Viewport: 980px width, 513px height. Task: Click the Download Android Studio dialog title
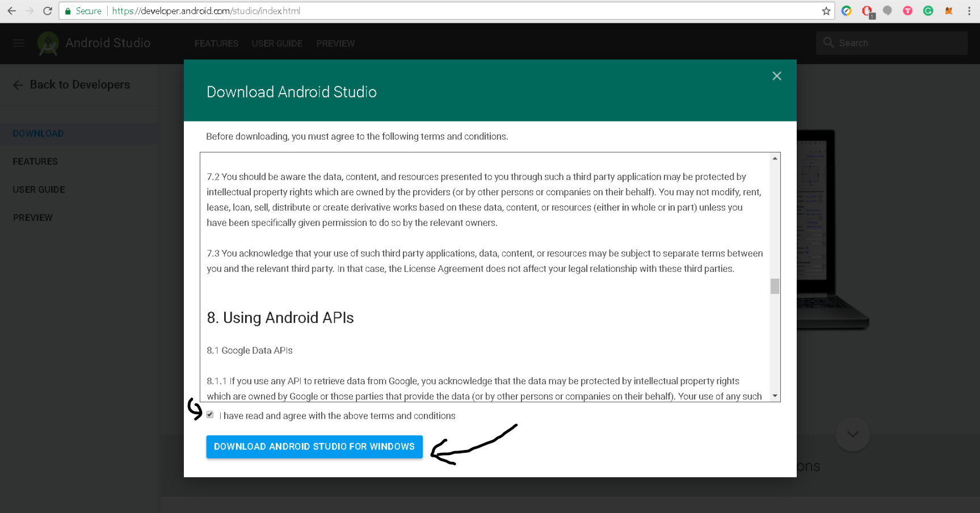(292, 92)
